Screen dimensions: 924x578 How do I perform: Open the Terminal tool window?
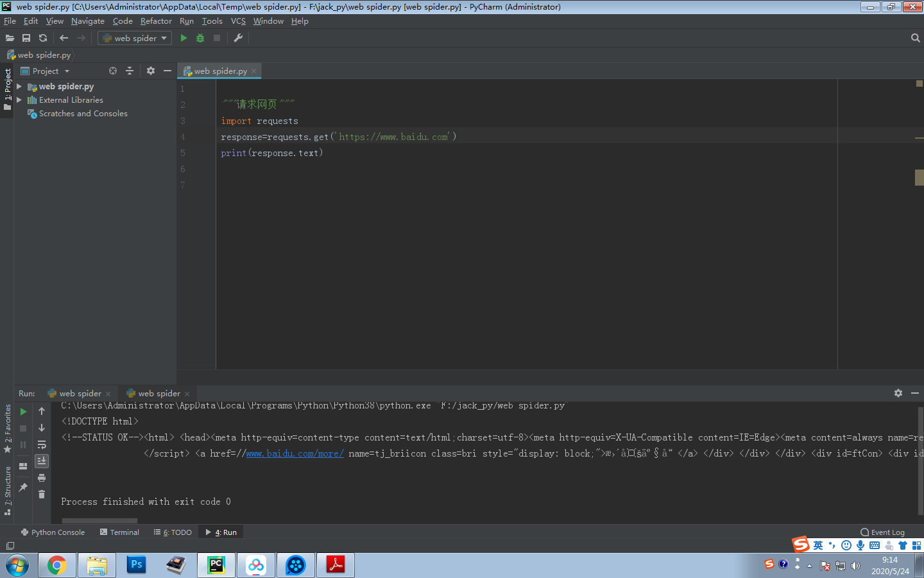pos(119,532)
